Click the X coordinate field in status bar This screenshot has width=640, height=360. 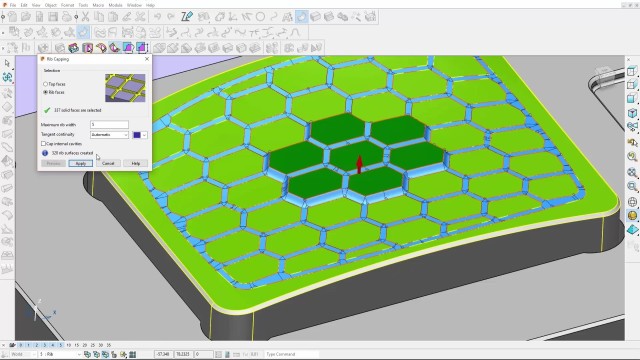(163, 354)
